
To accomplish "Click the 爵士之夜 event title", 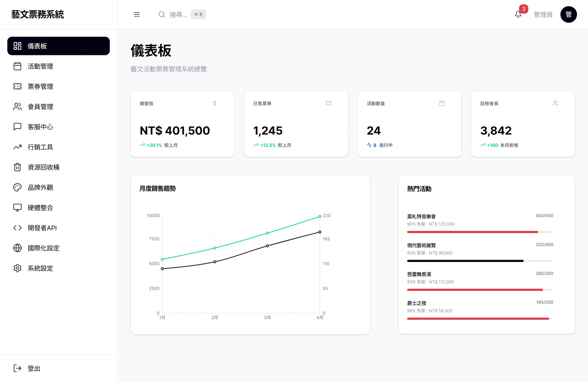I will coord(417,303).
